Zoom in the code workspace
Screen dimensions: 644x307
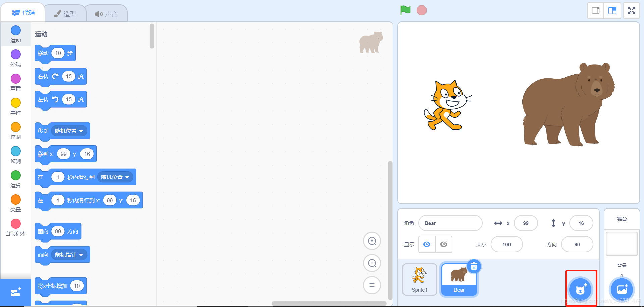(372, 241)
